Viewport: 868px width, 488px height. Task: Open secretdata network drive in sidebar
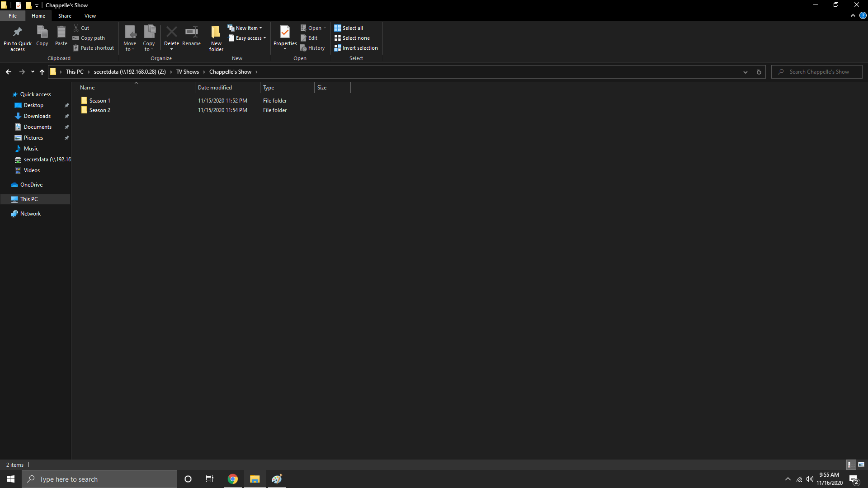point(42,160)
